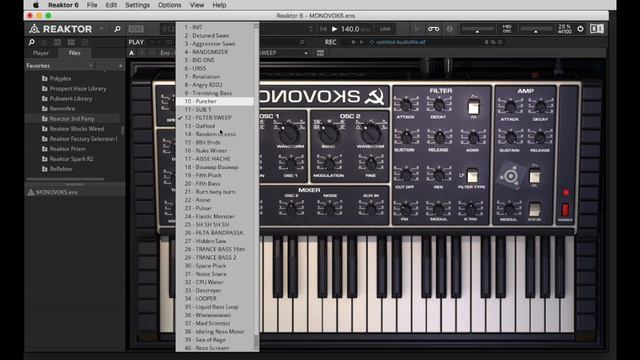The image size is (640, 360).
Task: Toggle the filter envelope white switch
Action: [473, 107]
